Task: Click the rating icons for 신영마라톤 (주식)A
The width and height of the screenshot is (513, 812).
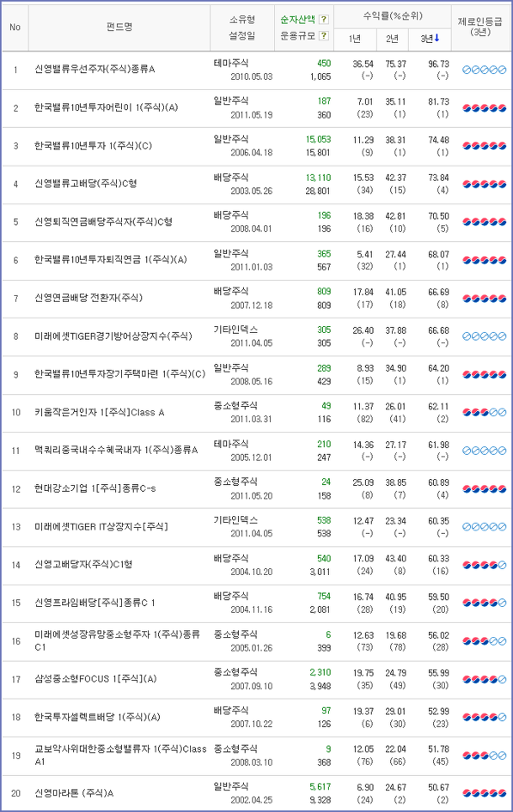Action: click(x=484, y=794)
